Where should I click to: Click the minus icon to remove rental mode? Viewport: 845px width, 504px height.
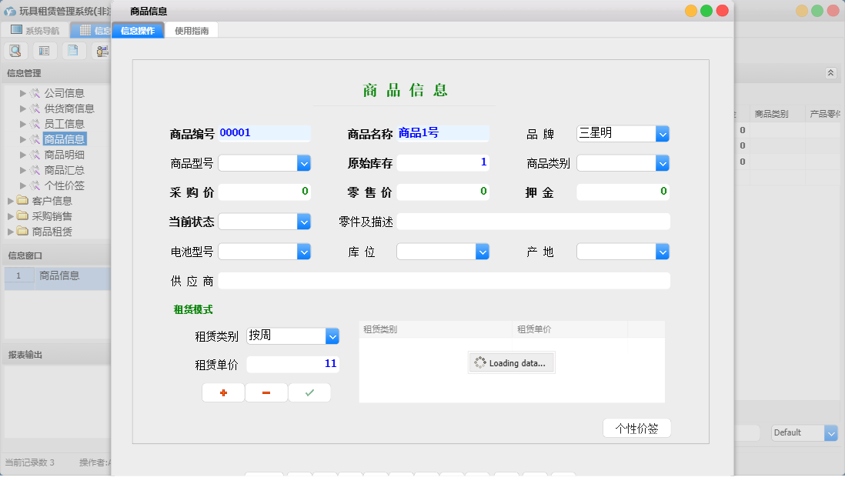(266, 392)
